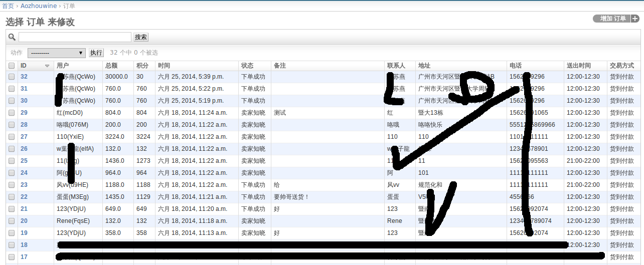644x265 pixels.
Task: Check the box for order 19
Action: [x=12, y=233]
